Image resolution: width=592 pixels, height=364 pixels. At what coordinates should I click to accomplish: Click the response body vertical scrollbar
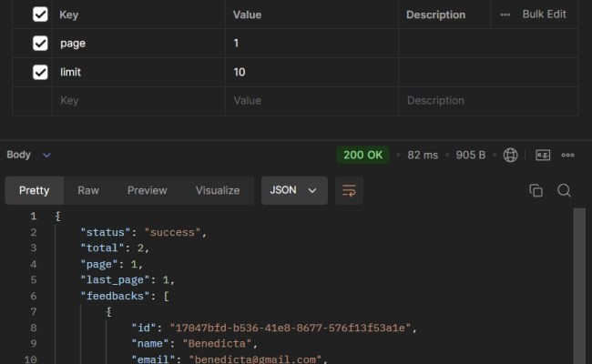click(579, 286)
